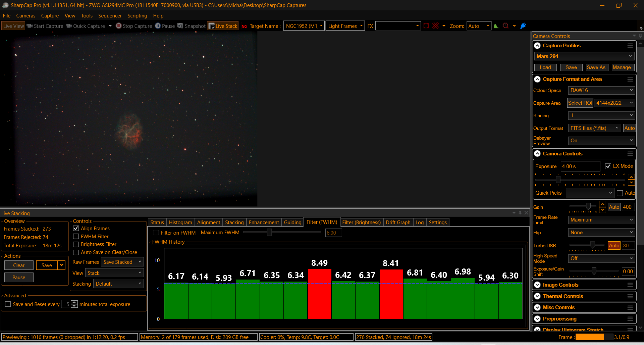Image resolution: width=644 pixels, height=345 pixels.
Task: Open Image Controls hamburger menu
Action: [x=630, y=285]
